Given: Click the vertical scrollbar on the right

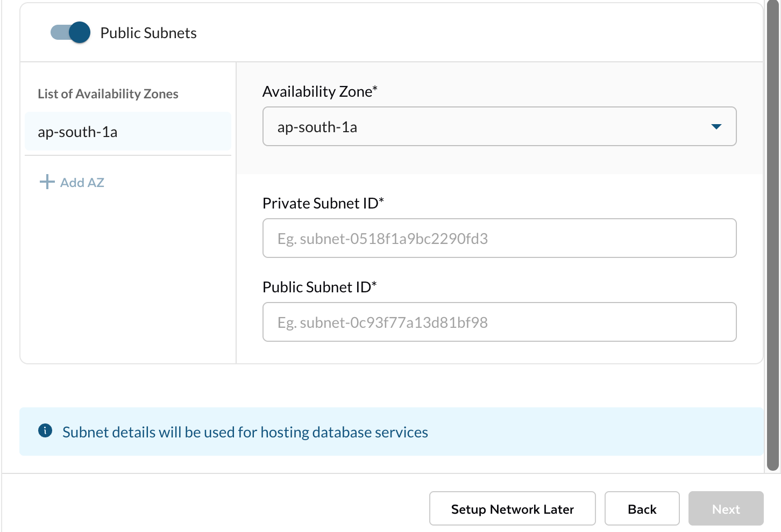Looking at the screenshot, I should pyautogui.click(x=773, y=236).
